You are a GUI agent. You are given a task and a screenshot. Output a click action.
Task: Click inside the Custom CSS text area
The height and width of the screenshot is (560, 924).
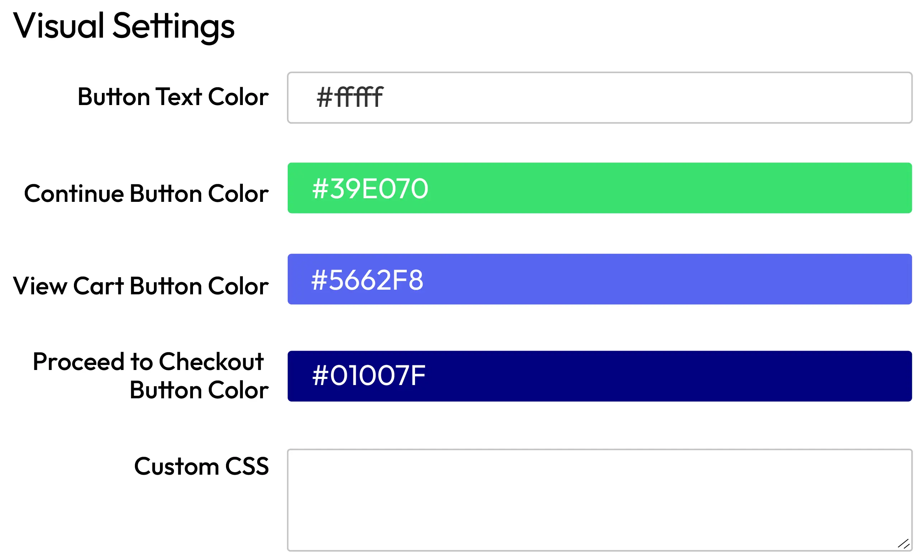point(599,500)
